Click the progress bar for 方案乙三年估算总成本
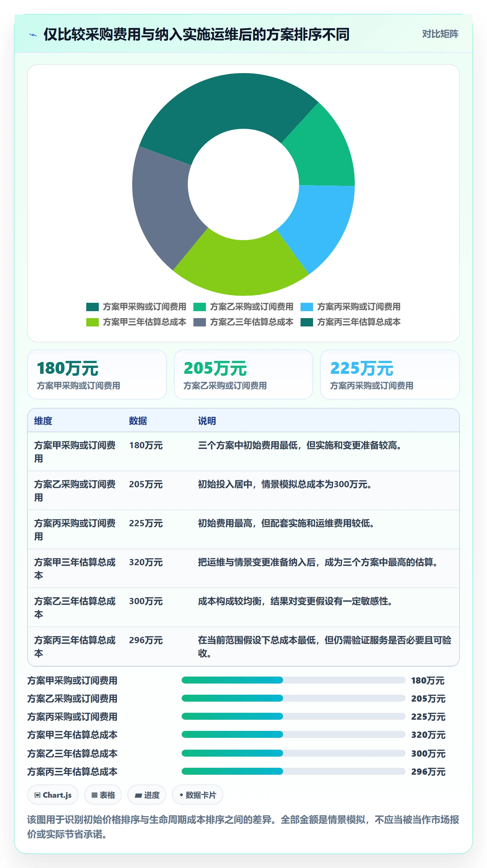 [294, 753]
